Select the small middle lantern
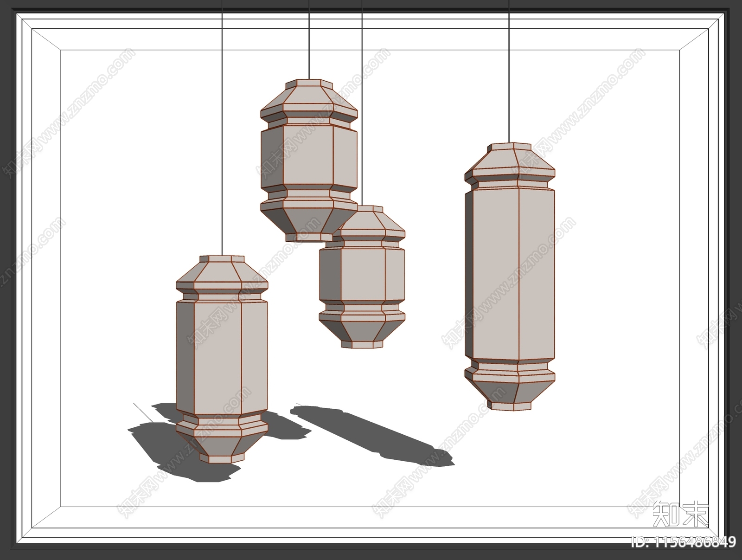The height and width of the screenshot is (560, 742). pos(362,277)
